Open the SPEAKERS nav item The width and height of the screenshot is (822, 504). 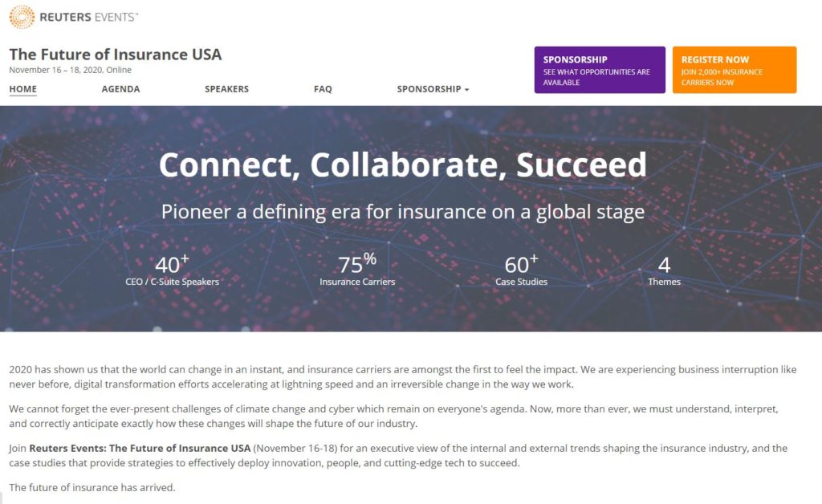tap(226, 89)
